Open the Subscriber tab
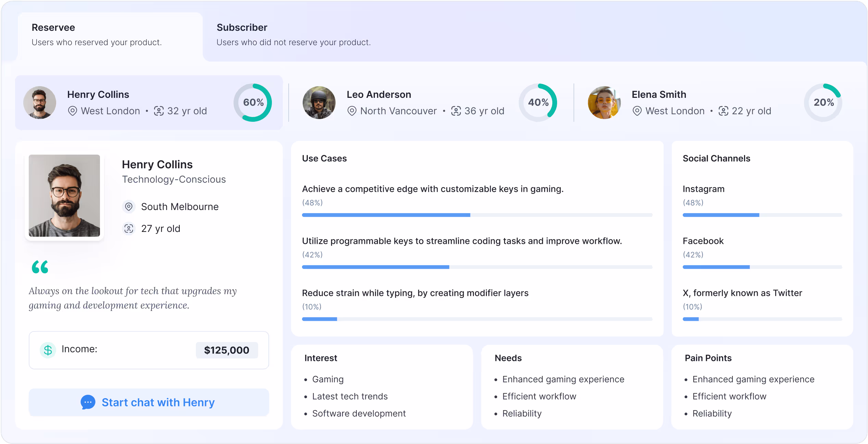The width and height of the screenshot is (868, 444). pos(293,35)
